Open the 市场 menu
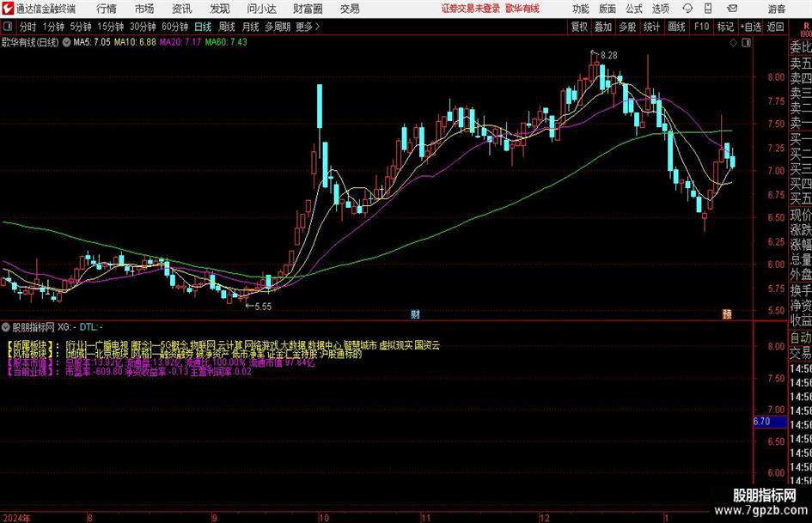The width and height of the screenshot is (812, 523). point(144,9)
